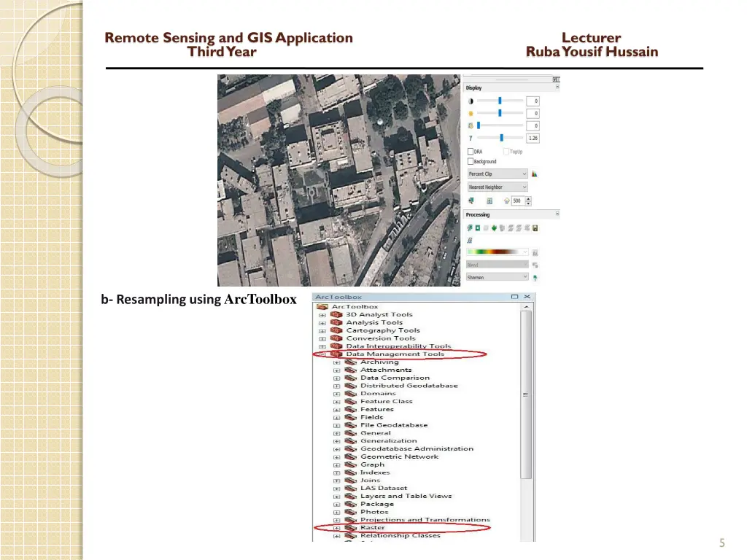Select the Photos toolset
This screenshot has height=560, width=747.
click(x=374, y=512)
